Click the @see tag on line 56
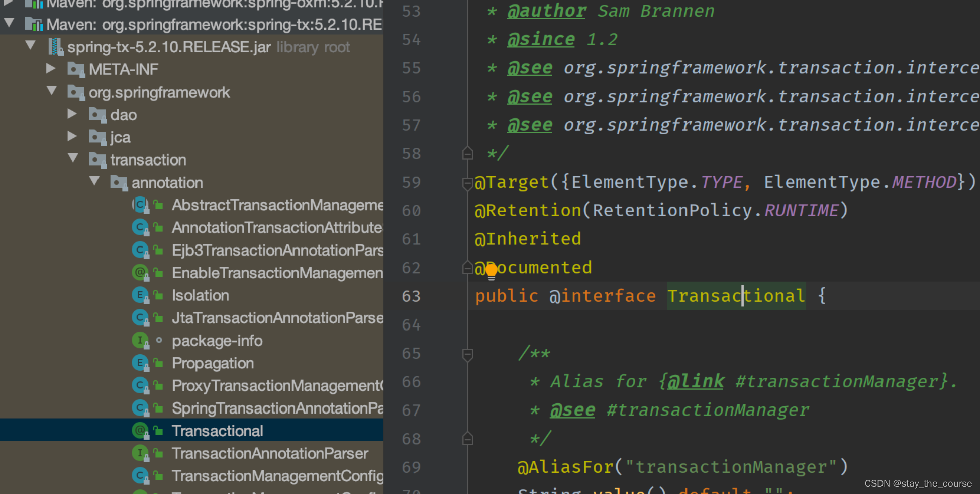The image size is (980, 494). 530,97
